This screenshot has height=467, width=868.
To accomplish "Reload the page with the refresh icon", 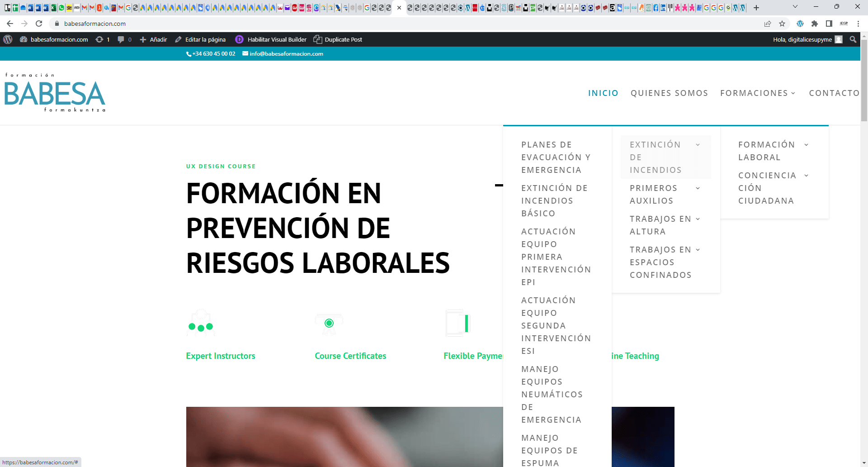I will tap(39, 24).
